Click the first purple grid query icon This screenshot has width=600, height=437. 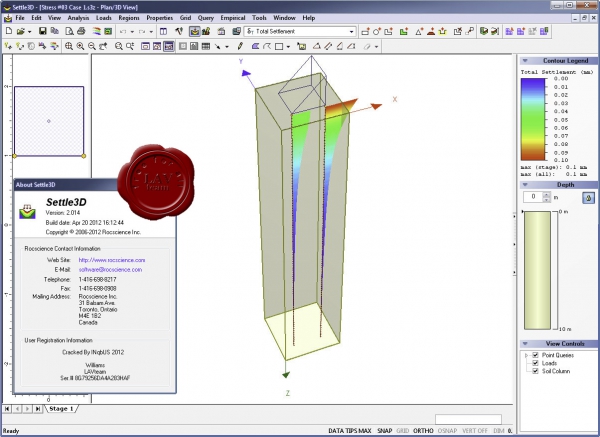509,31
